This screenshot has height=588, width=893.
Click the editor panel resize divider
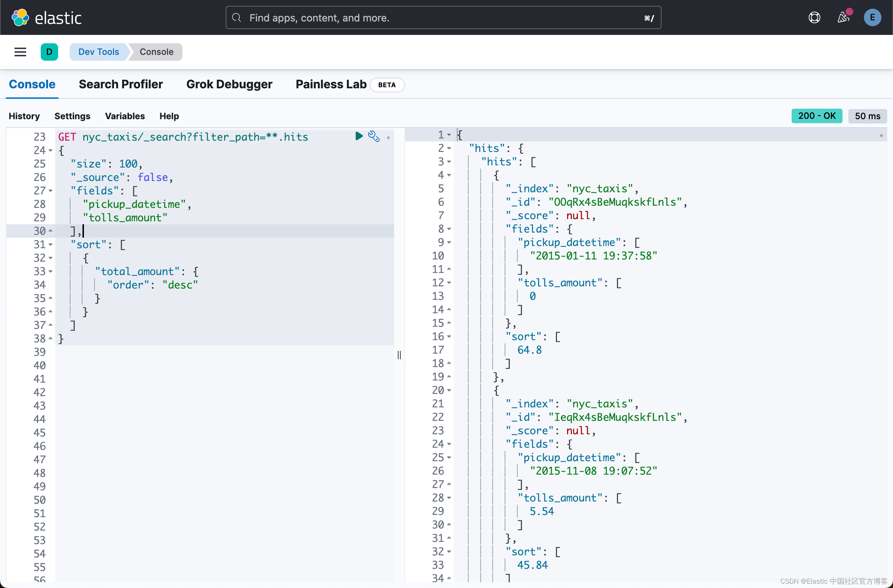point(399,355)
